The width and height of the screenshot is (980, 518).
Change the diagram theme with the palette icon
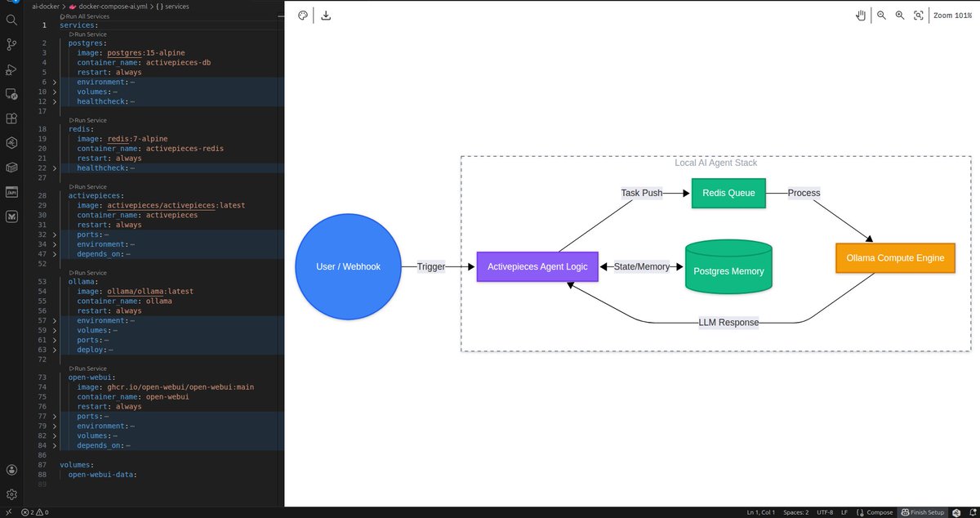302,15
